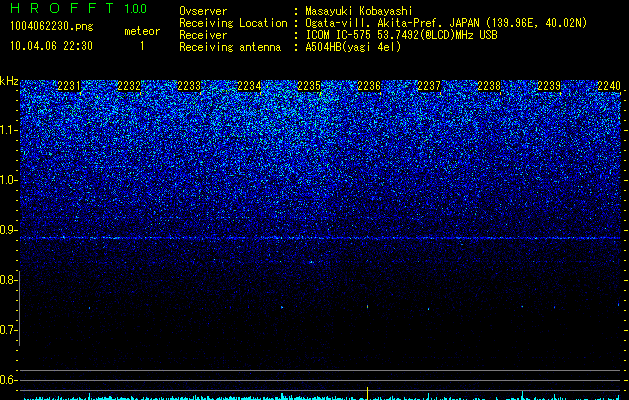The height and width of the screenshot is (400, 629).
Task: Click the 0.7 frequency axis label
Action: (x=7, y=330)
